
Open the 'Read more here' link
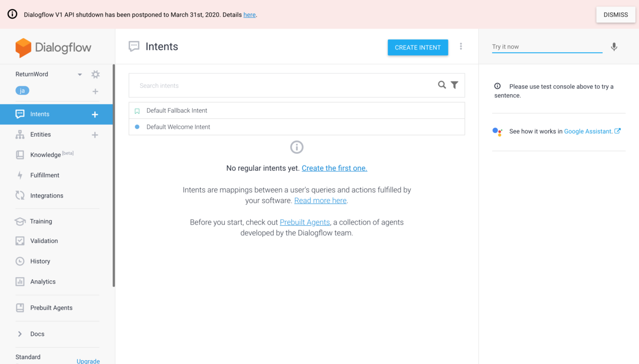[321, 201]
